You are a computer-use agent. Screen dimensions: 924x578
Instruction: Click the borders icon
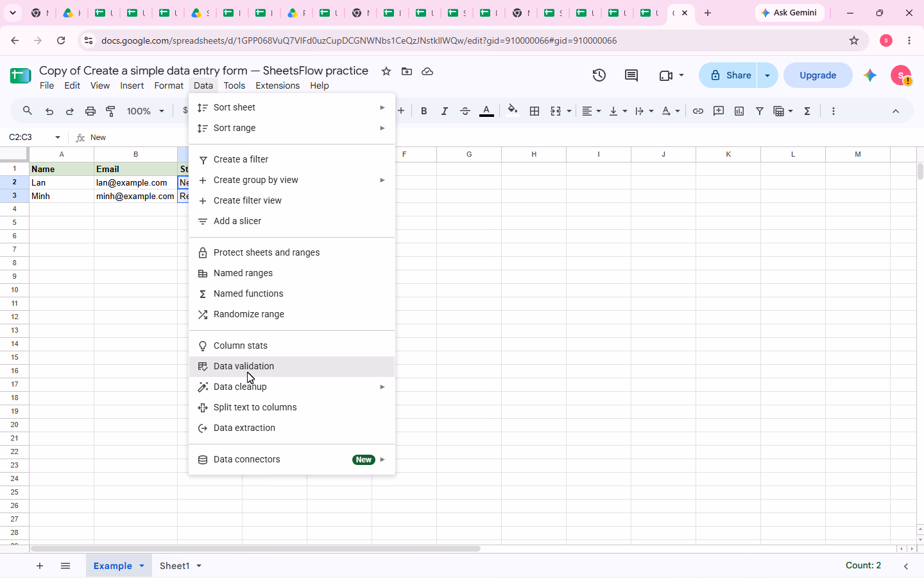point(535,111)
